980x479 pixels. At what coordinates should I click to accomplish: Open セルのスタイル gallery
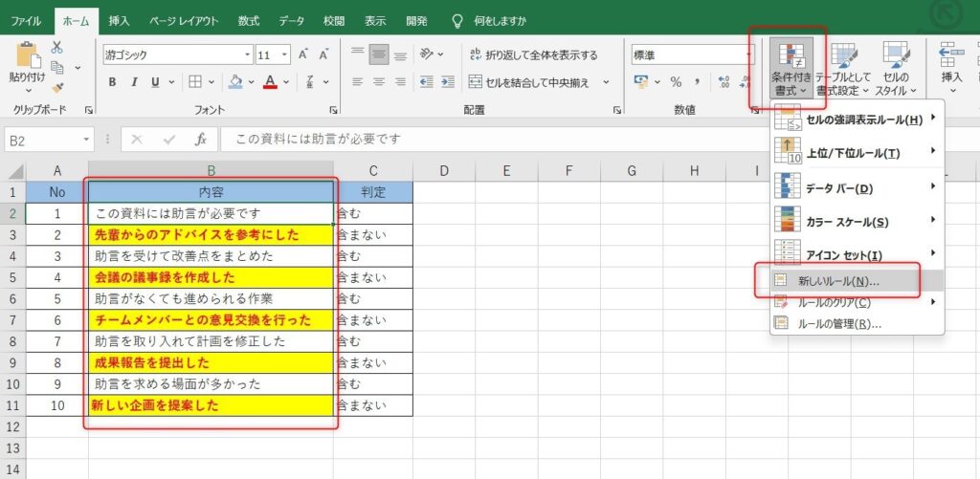tap(895, 68)
